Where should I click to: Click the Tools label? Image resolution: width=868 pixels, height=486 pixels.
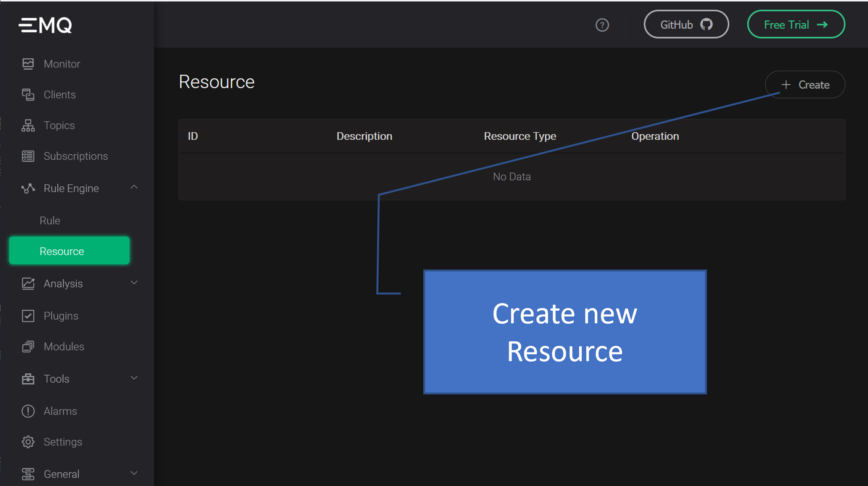[56, 379]
